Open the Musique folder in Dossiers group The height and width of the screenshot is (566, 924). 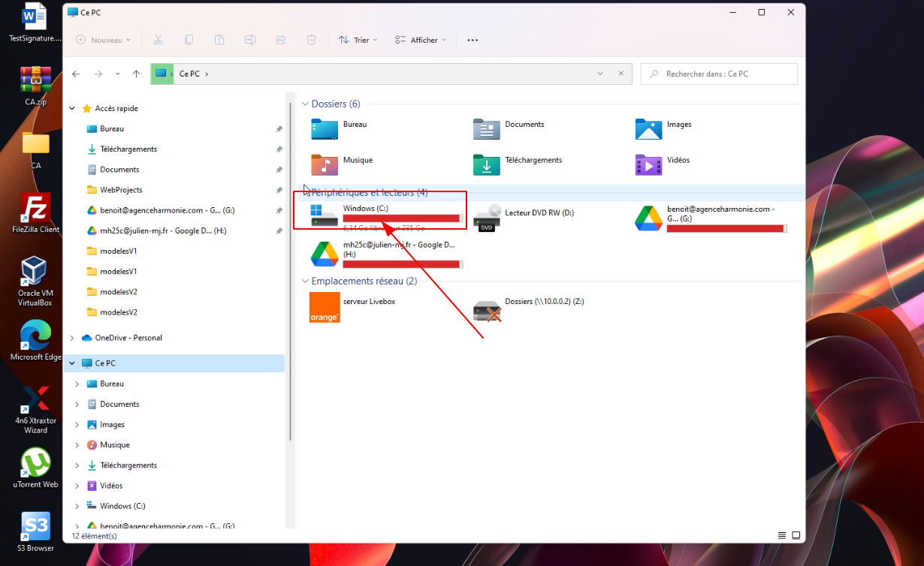pos(343,164)
